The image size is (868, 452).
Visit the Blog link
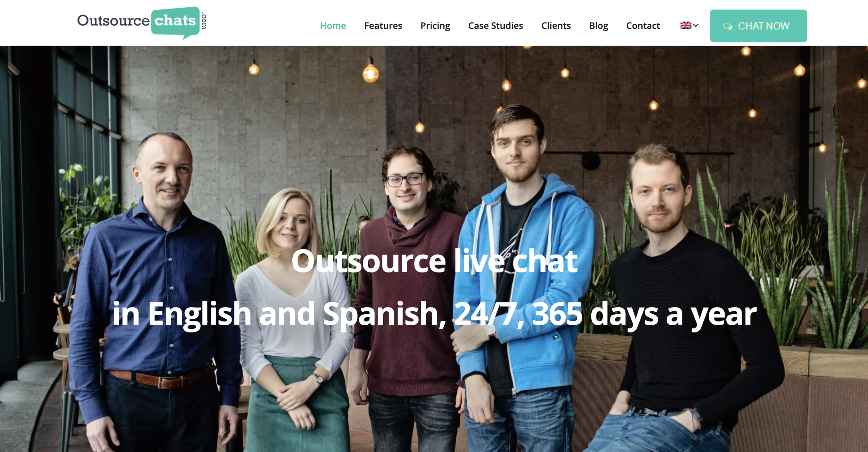coord(599,26)
